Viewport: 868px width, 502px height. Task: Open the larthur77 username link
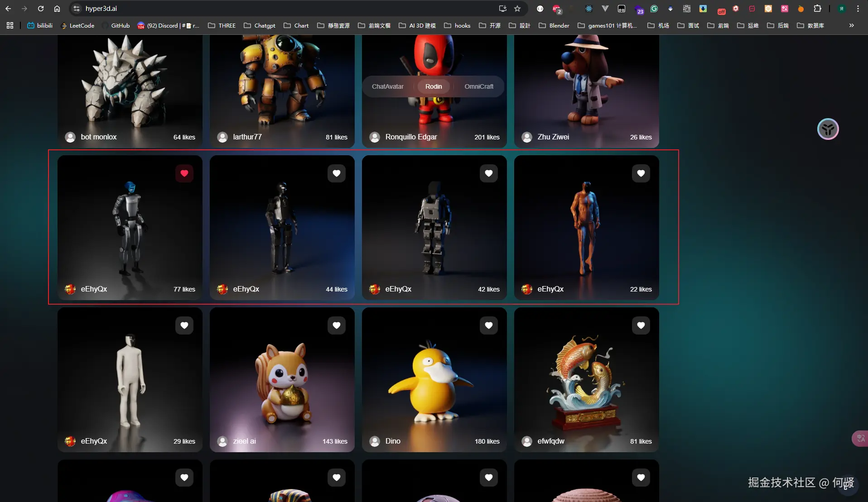click(x=247, y=137)
